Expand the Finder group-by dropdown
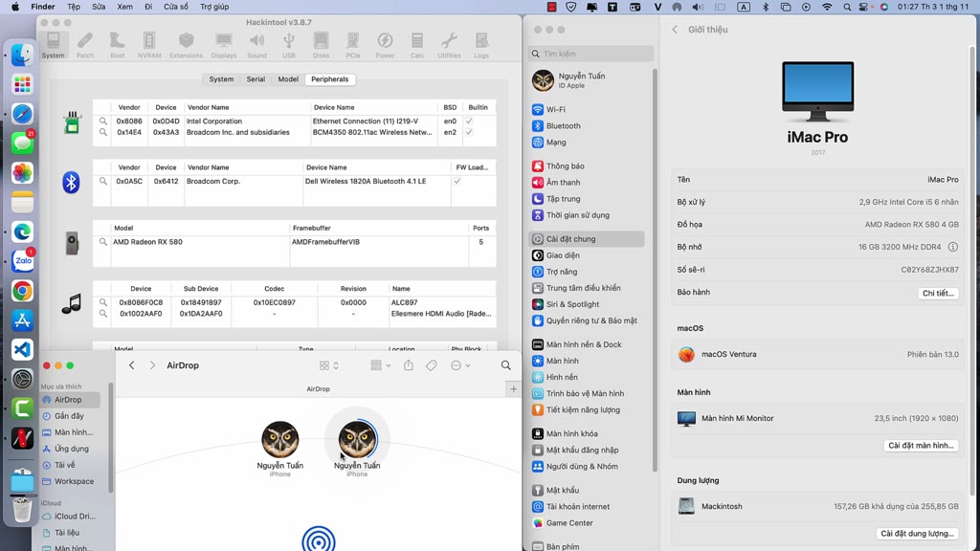 (380, 365)
